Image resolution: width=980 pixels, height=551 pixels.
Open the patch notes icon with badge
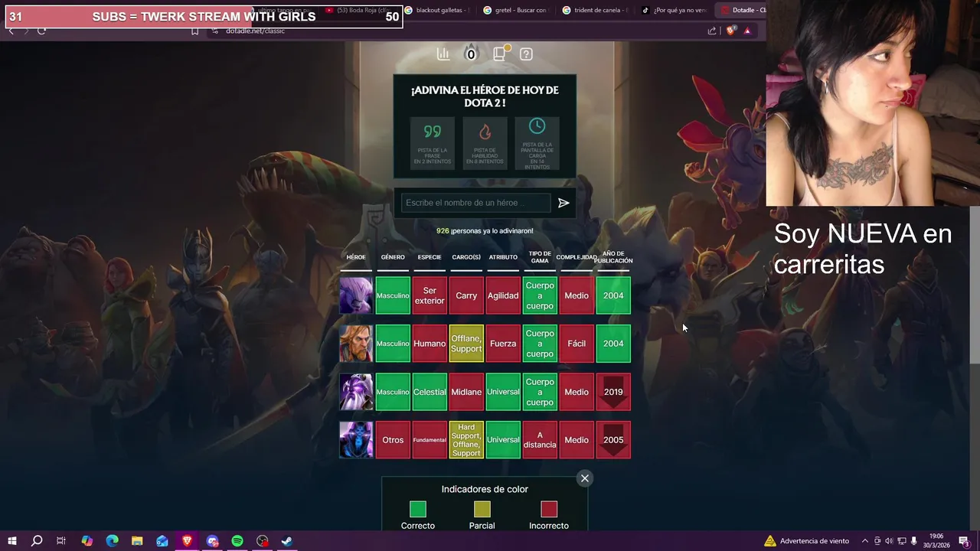(x=500, y=53)
